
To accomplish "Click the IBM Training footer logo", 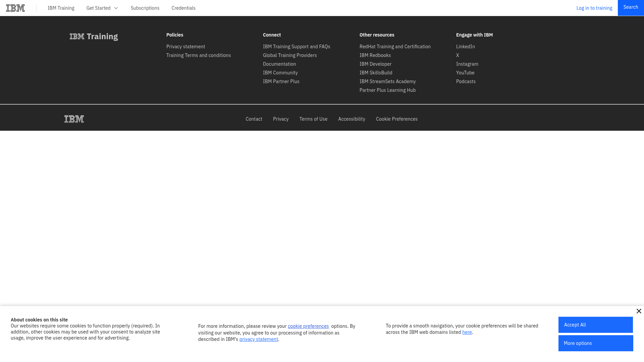I will (x=94, y=37).
